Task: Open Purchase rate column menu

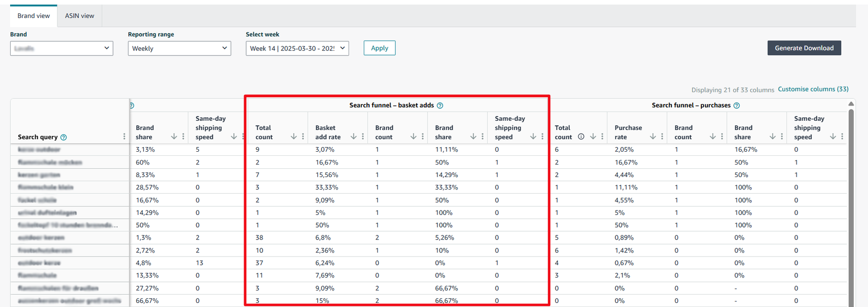Action: click(662, 136)
